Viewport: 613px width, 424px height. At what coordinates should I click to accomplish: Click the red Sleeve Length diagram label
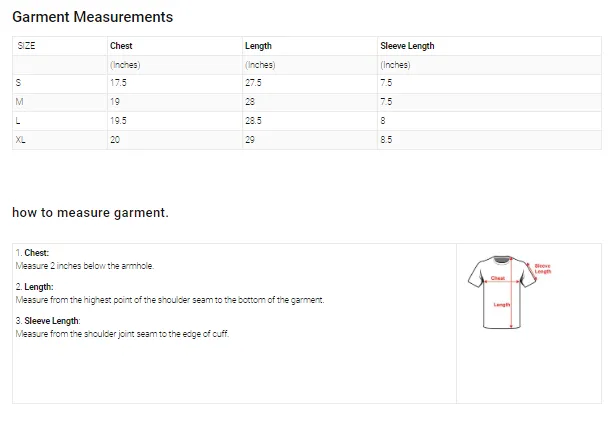coord(543,268)
